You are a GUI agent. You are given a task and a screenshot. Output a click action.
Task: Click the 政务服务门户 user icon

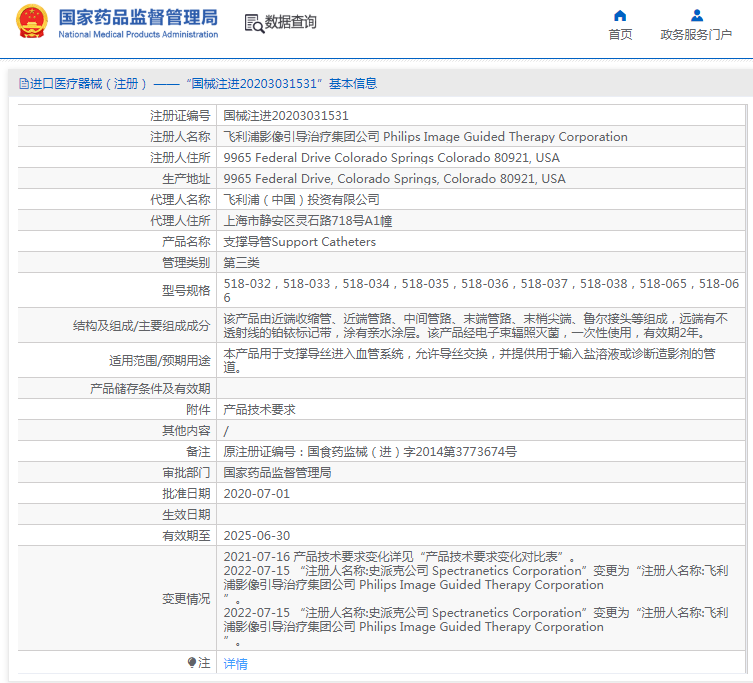pos(697,16)
